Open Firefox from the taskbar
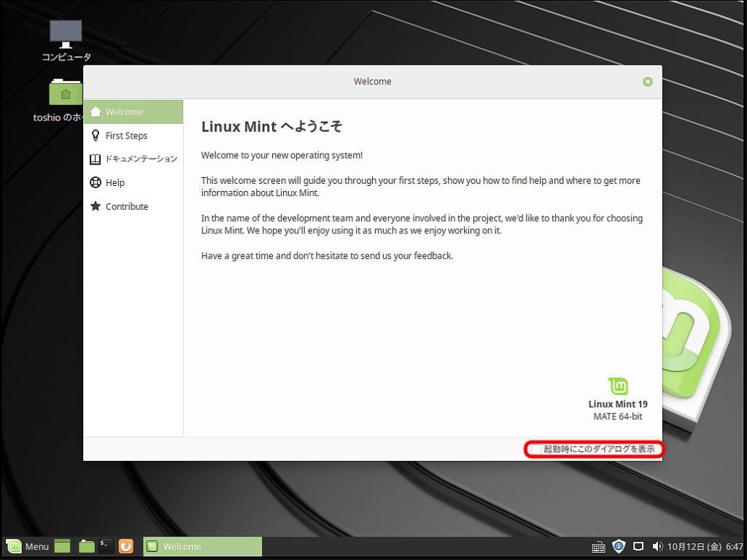This screenshot has height=560, width=747. click(x=125, y=545)
